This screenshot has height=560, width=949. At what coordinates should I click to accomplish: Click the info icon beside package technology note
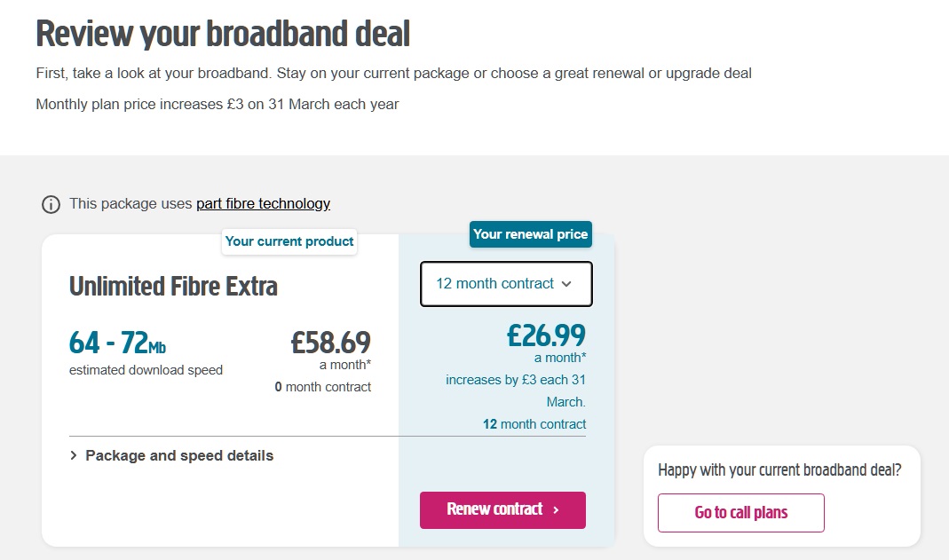pos(51,204)
